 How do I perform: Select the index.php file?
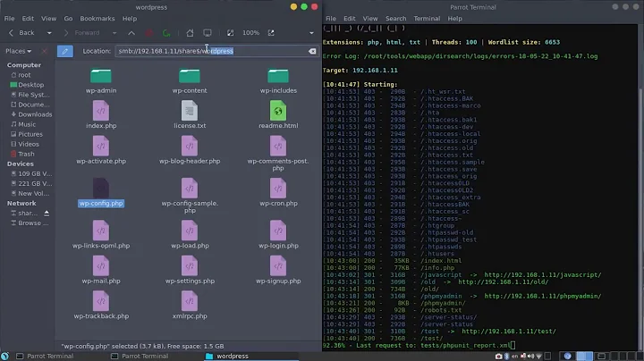click(x=101, y=115)
